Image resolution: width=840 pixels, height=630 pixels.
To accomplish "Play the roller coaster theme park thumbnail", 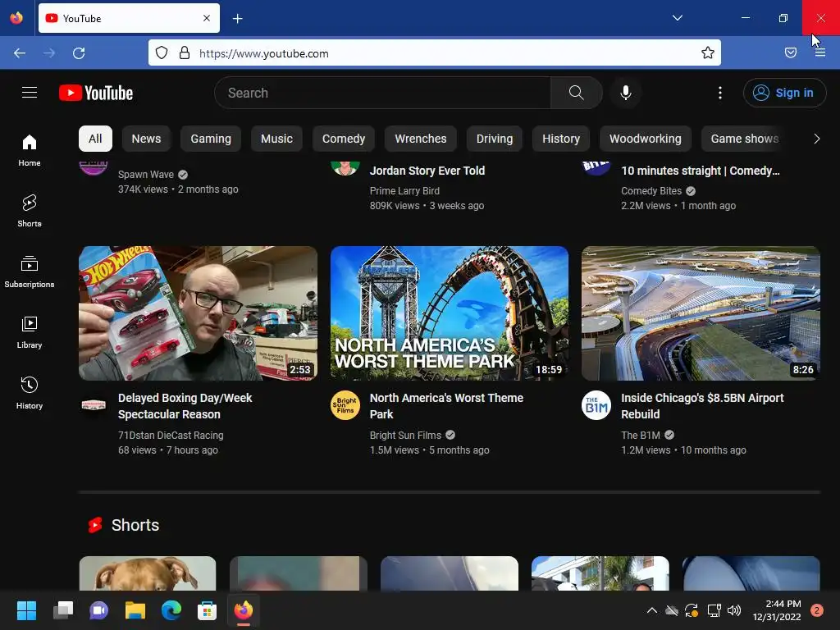I will point(450,313).
